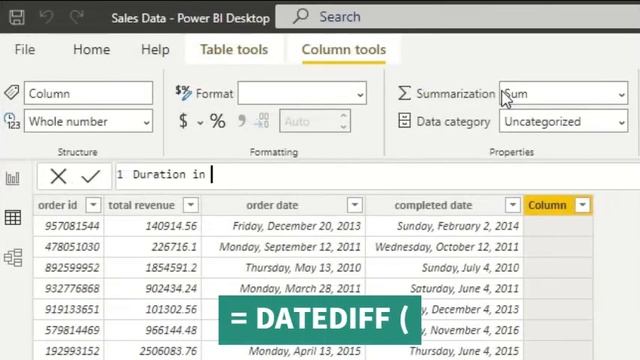Cancel the formula with X
Image resolution: width=640 pixels, height=360 pixels.
(x=58, y=176)
